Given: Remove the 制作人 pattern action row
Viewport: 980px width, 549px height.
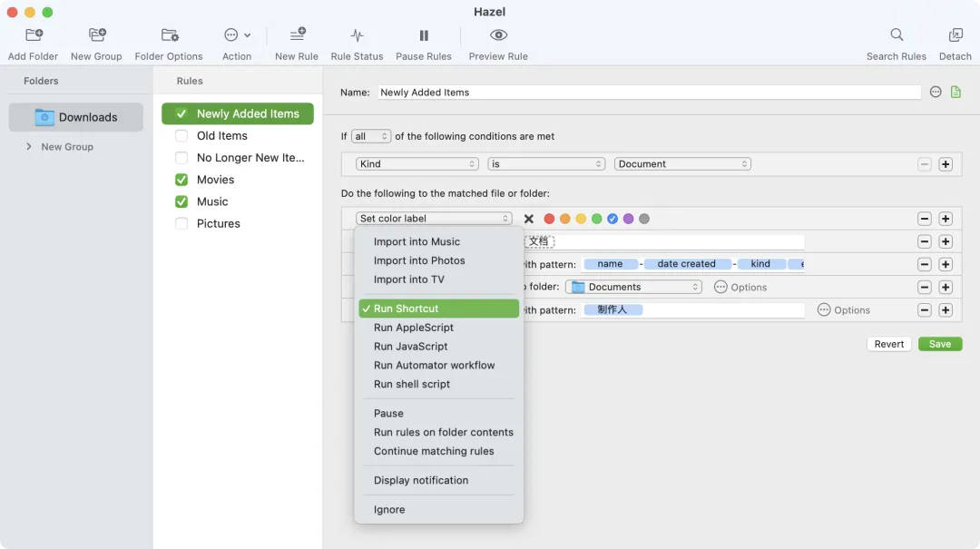Looking at the screenshot, I should [x=925, y=310].
